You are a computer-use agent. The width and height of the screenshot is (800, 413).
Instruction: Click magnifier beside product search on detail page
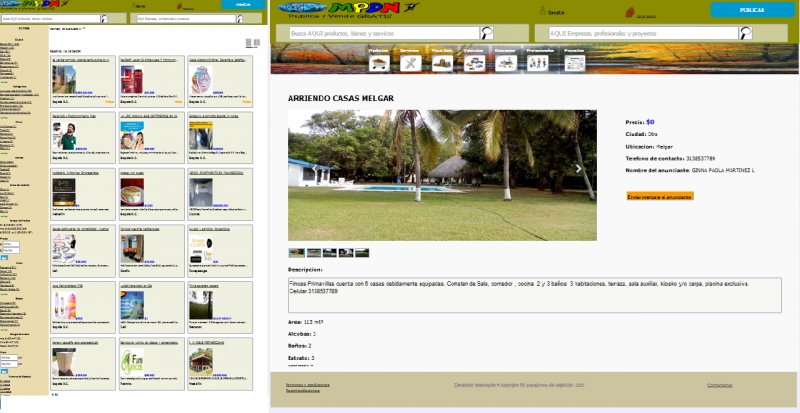(487, 33)
